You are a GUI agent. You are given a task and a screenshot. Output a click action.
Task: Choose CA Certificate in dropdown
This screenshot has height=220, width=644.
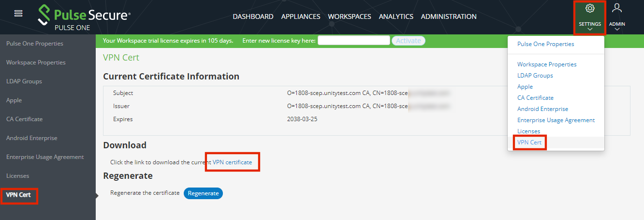tap(535, 98)
